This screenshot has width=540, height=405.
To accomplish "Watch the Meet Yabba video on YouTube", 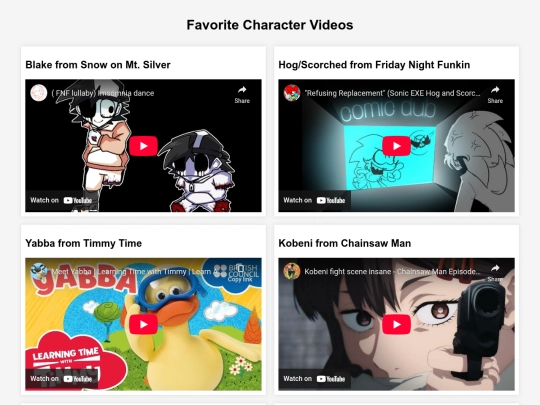I will pyautogui.click(x=61, y=379).
